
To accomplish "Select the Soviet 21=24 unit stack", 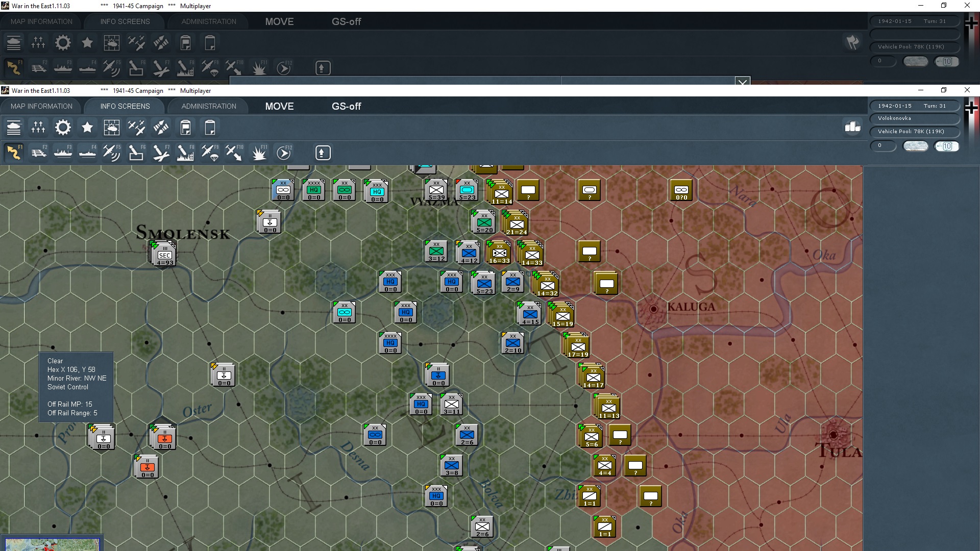I will click(x=517, y=224).
